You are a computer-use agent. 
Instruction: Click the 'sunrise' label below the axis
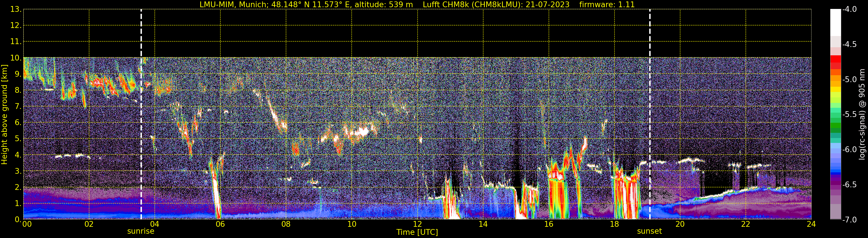(140, 231)
